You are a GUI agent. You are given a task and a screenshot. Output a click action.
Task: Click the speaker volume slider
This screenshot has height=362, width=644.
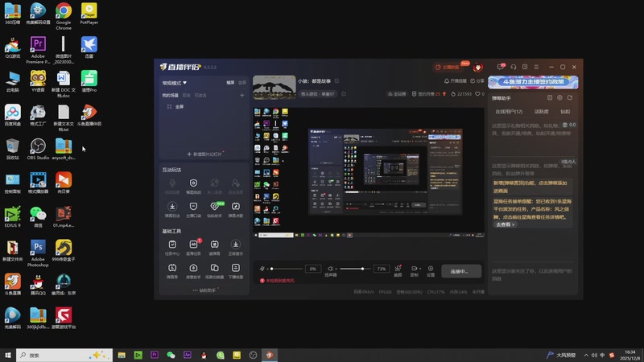coord(356,269)
